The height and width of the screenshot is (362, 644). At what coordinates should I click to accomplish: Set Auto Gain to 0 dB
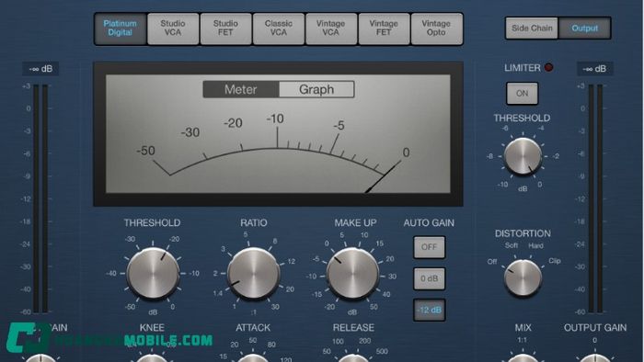(430, 278)
